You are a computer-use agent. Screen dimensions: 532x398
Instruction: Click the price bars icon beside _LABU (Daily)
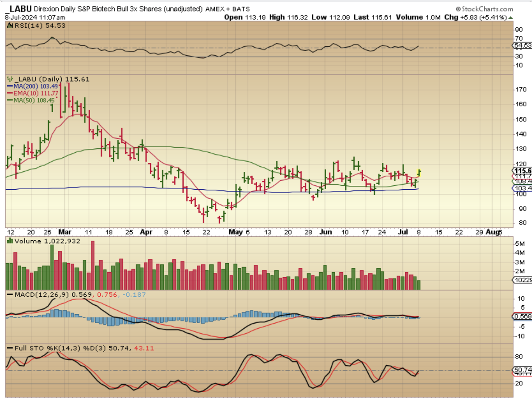click(9, 79)
